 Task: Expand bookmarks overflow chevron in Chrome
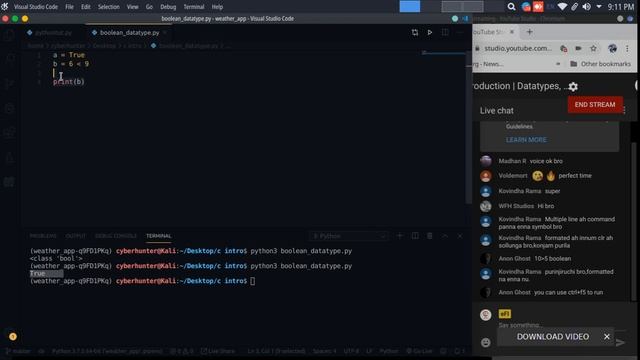(x=558, y=64)
